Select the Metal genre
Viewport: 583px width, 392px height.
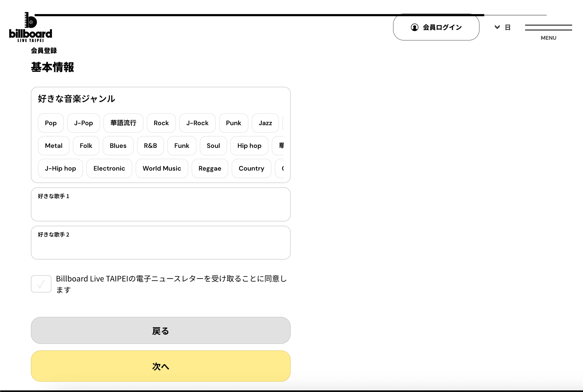53,146
